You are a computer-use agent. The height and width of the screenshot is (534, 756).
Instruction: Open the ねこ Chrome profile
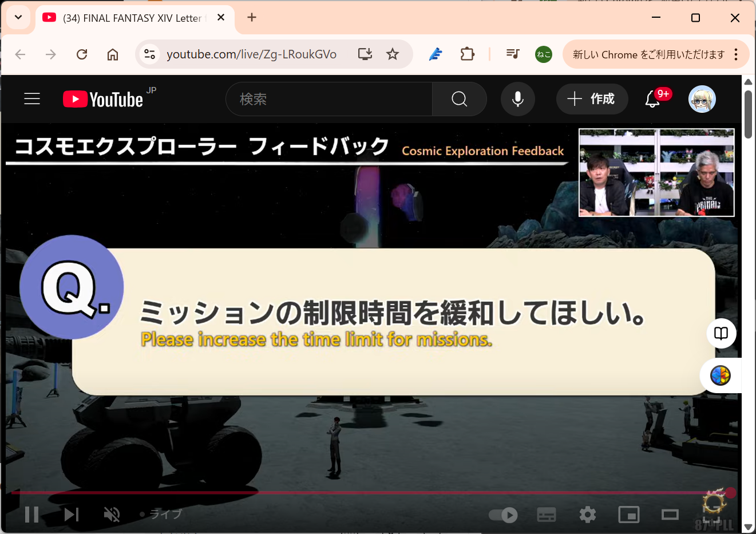[544, 54]
